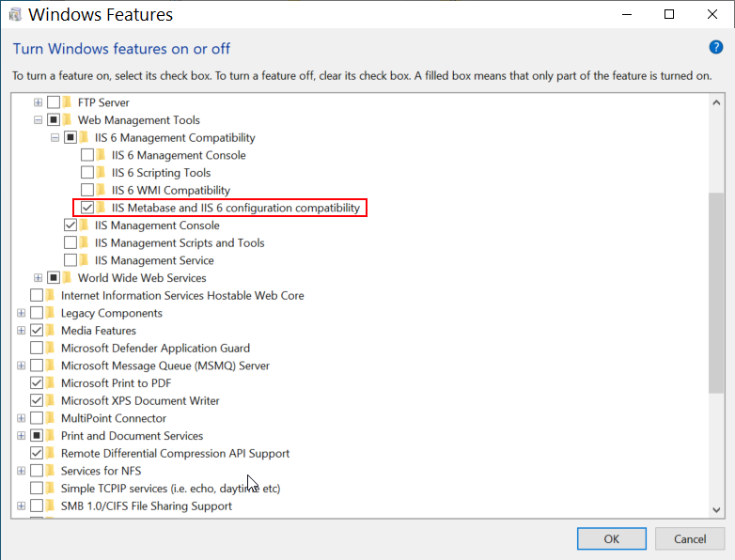This screenshot has height=560, width=735.
Task: Cancel the Windows Features dialog
Action: (x=690, y=539)
